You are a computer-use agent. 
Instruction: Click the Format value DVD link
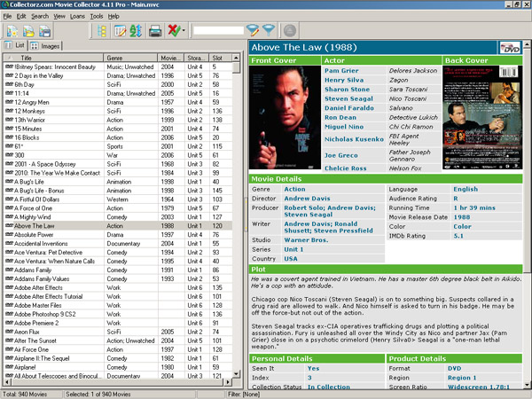pos(454,368)
